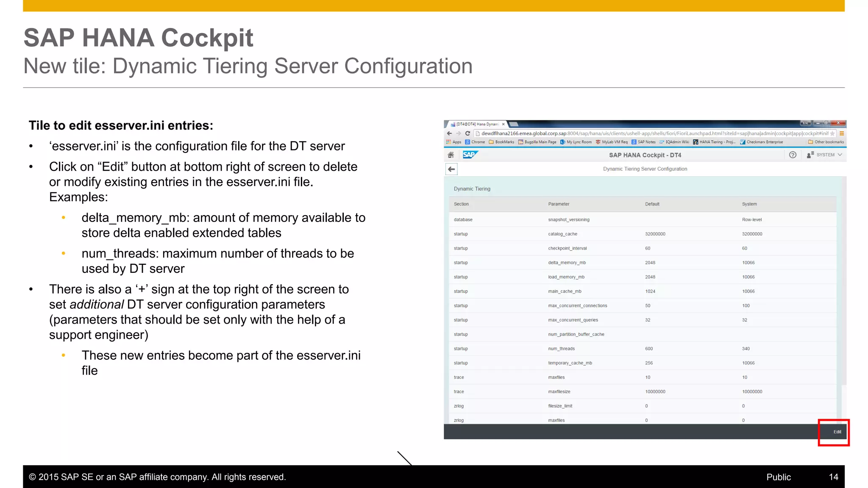
Task: Open the IQAdmin Wiki bookmark
Action: [674, 142]
